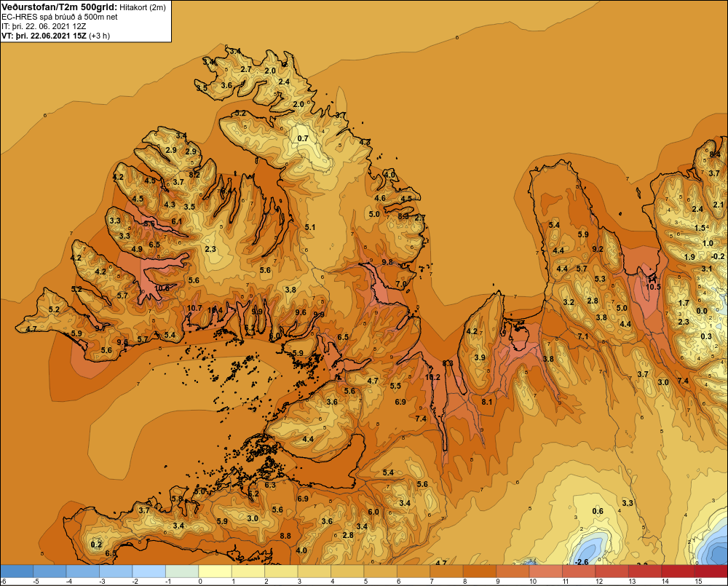Click the 10.6 temperature value
The width and height of the screenshot is (728, 586).
click(x=162, y=288)
